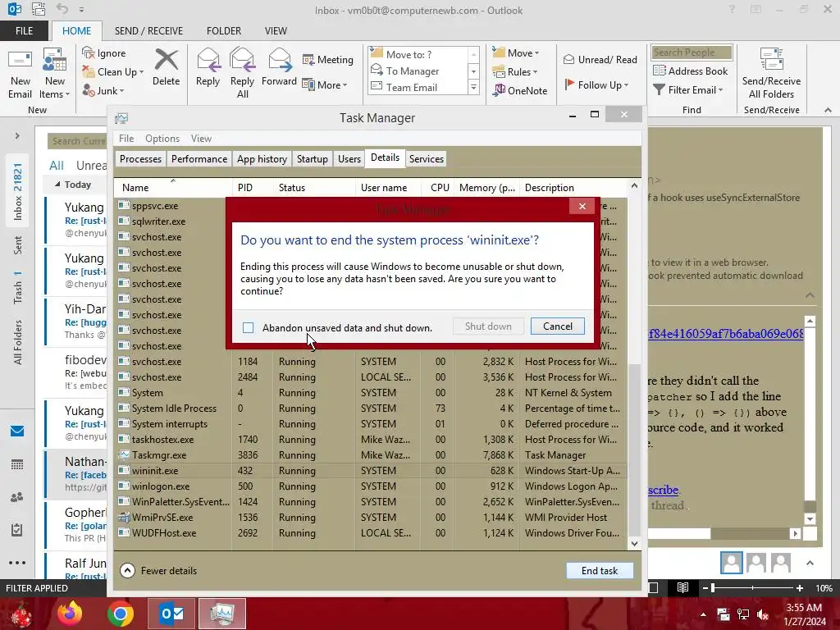Open the Move dropdown in ribbon
This screenshot has width=840, height=630.
coord(516,53)
